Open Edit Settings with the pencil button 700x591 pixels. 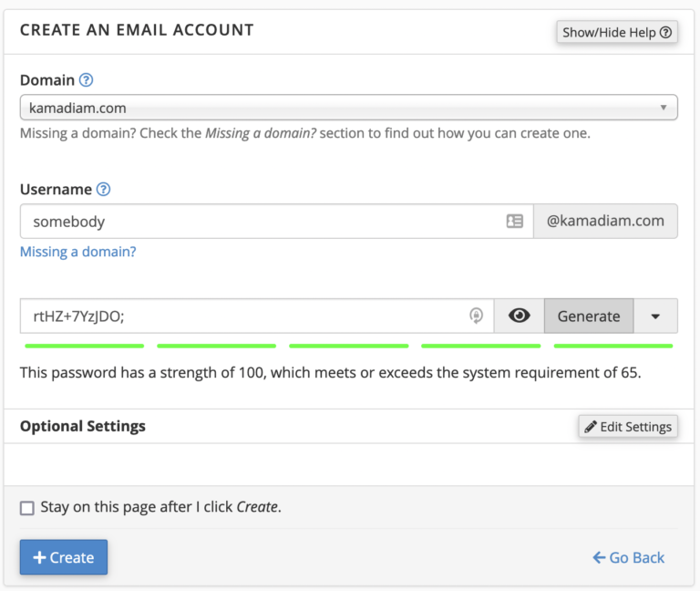[x=628, y=426]
